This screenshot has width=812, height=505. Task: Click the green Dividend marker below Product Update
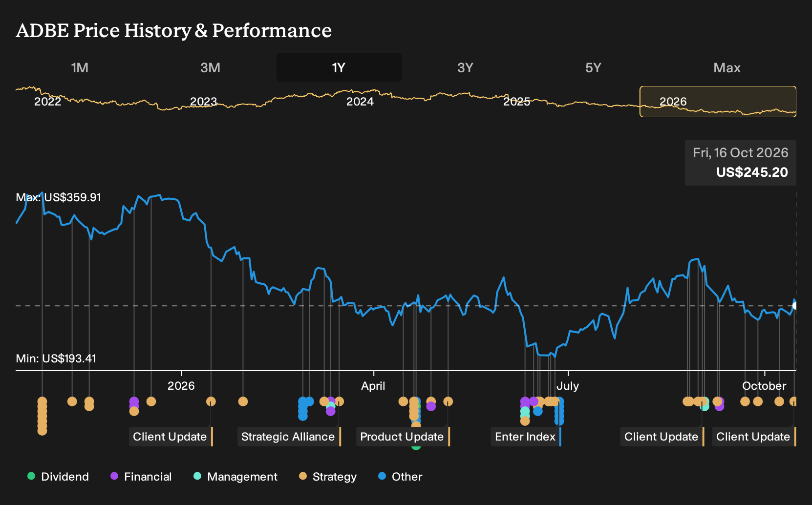point(416,447)
